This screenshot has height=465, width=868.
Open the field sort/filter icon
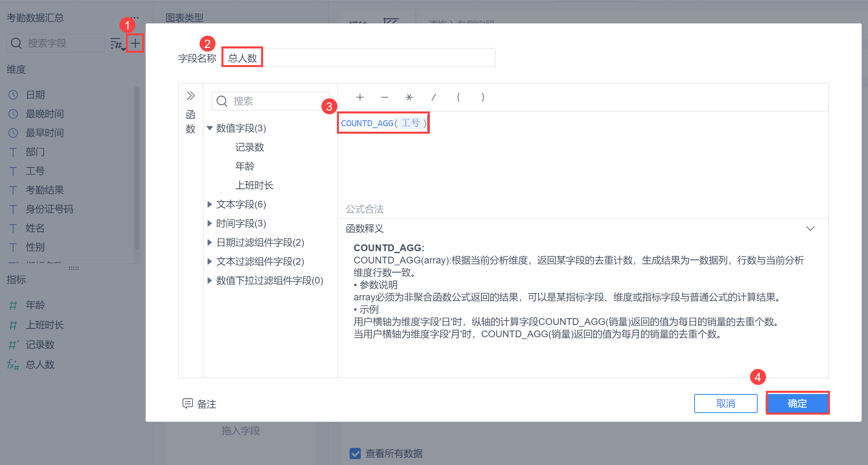(117, 44)
